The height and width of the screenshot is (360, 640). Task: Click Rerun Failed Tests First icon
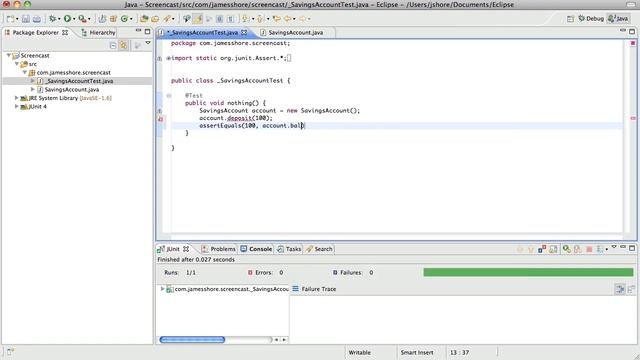(578, 249)
